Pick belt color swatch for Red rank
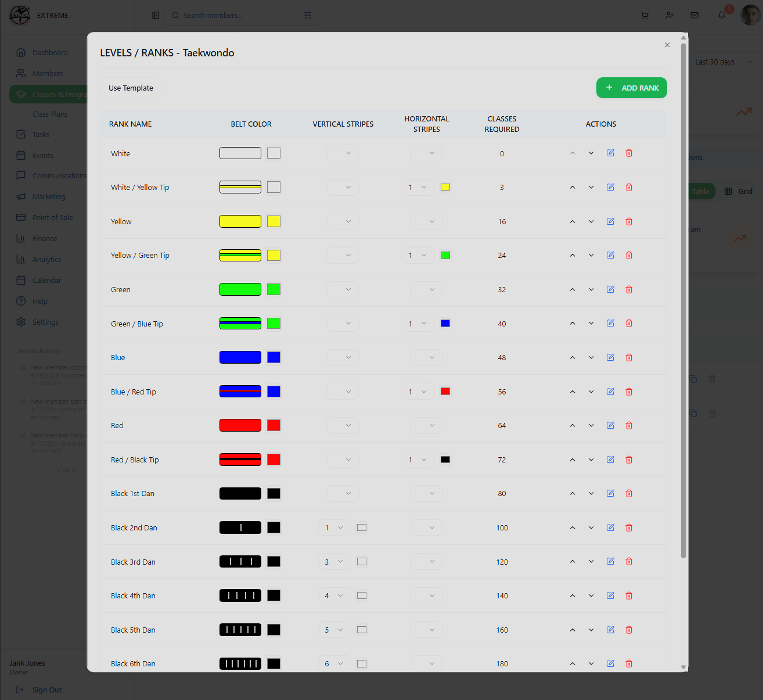Viewport: 763px width, 700px height. pos(274,425)
